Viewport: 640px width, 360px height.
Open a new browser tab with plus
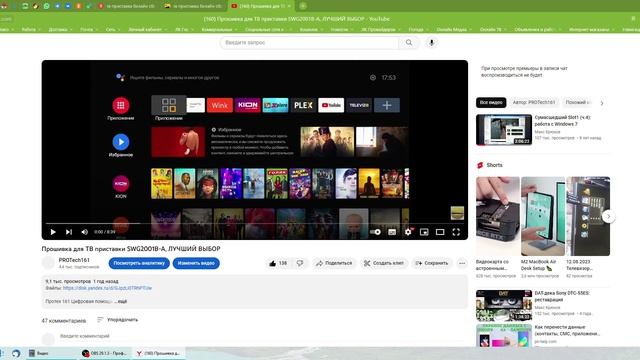click(303, 6)
